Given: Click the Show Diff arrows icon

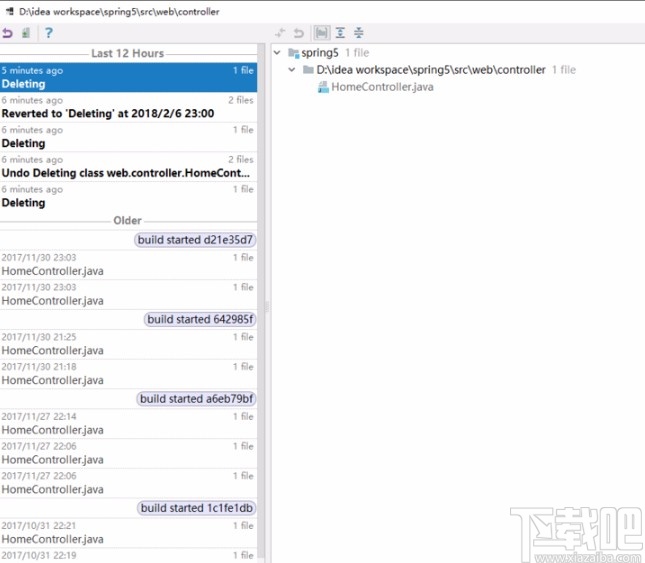Looking at the screenshot, I should click(280, 32).
